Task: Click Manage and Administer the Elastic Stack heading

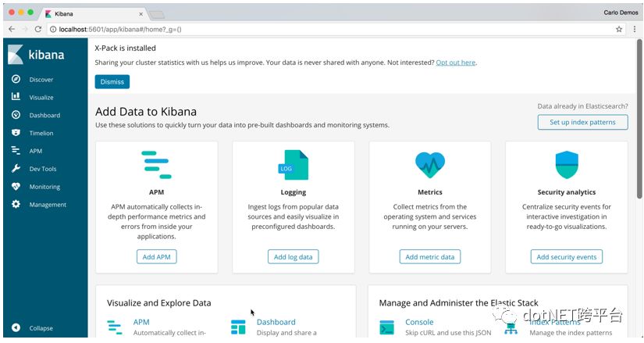Action: coord(458,303)
